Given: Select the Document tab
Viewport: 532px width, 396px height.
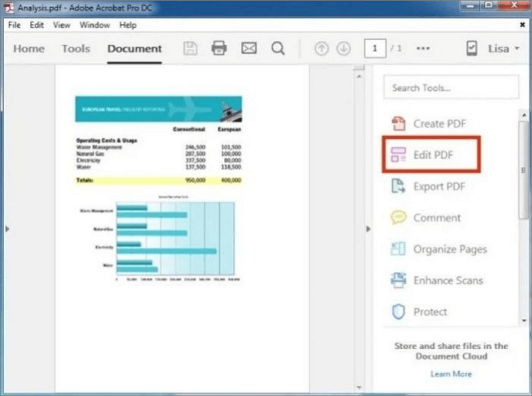Looking at the screenshot, I should tap(135, 49).
